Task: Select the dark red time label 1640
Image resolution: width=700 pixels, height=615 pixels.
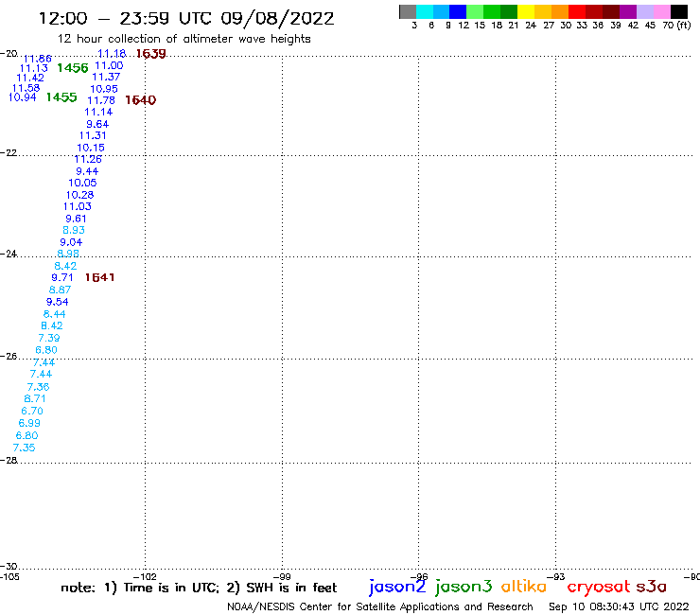Action: [141, 100]
